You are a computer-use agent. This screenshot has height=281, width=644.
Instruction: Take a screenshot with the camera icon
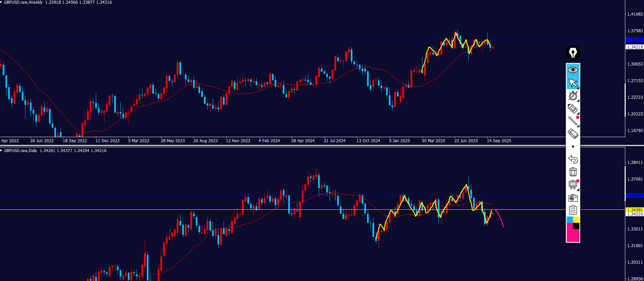point(573,198)
